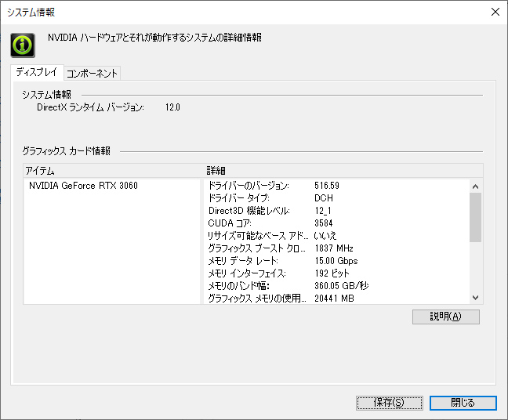Select the グラフィックス ブースト クロ... row label
508x420 pixels.
click(x=256, y=248)
